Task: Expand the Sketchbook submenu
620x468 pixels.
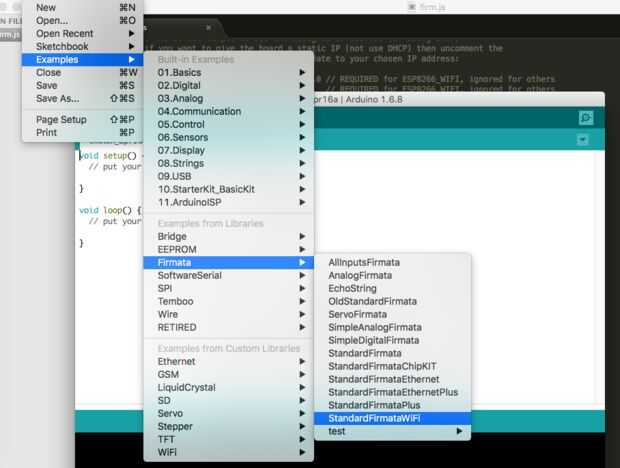Action: click(x=82, y=46)
